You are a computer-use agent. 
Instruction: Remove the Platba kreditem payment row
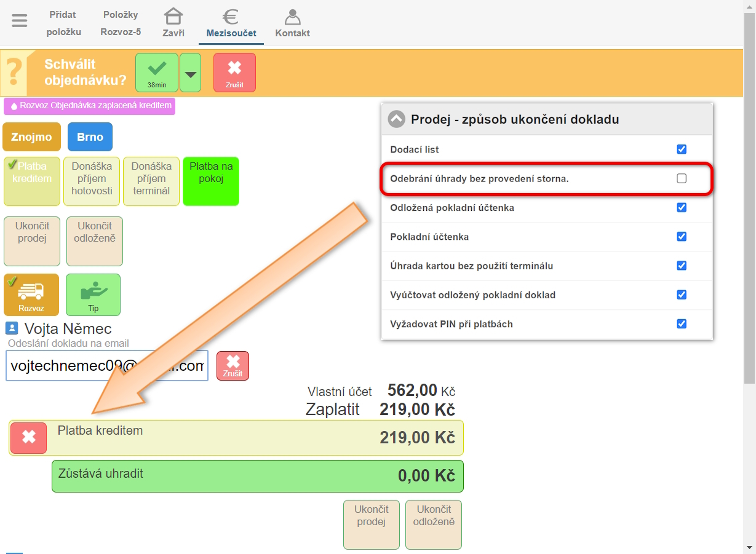[x=28, y=438]
